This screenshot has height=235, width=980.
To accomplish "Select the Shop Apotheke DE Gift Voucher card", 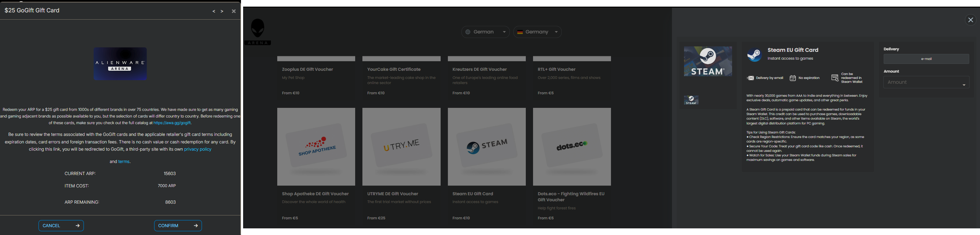I will point(316,147).
